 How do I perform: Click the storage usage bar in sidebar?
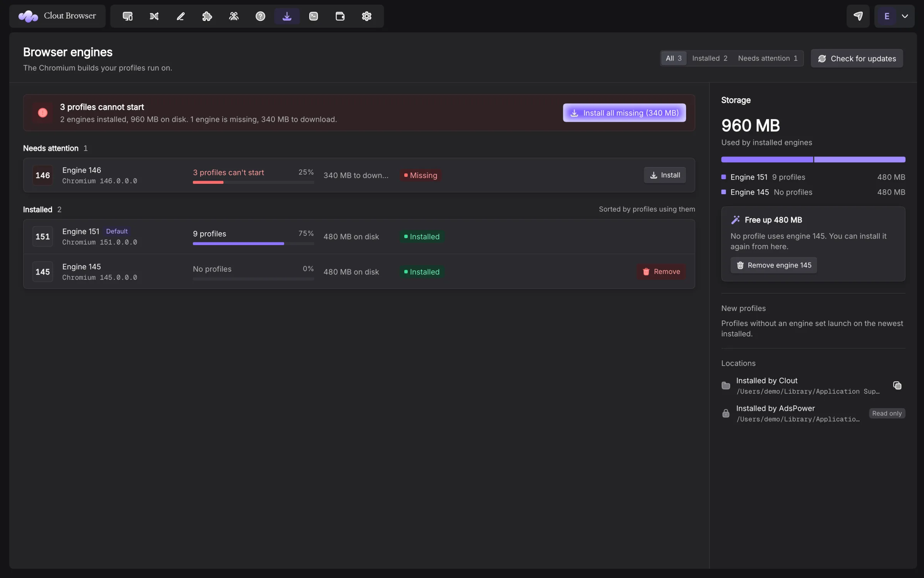point(813,160)
